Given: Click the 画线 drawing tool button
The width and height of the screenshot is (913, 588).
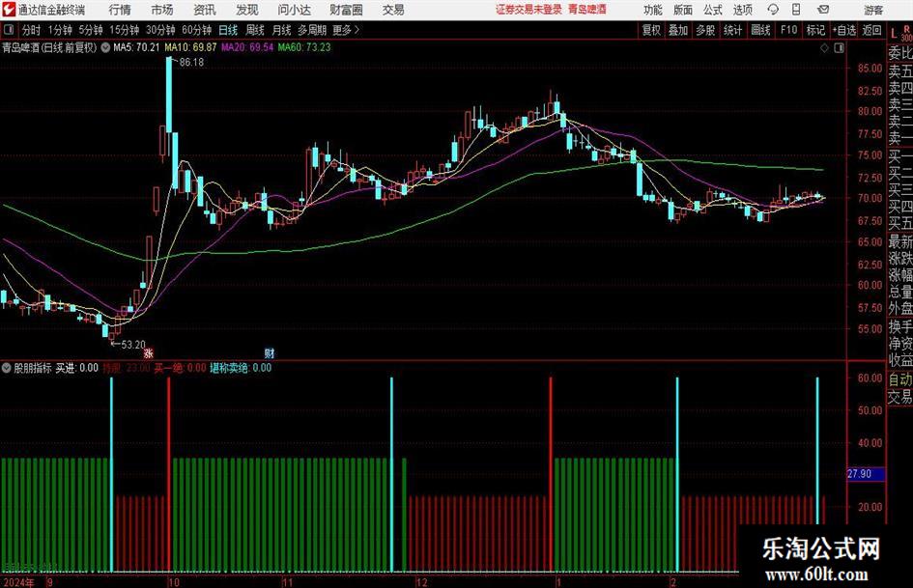Looking at the screenshot, I should click(760, 30).
